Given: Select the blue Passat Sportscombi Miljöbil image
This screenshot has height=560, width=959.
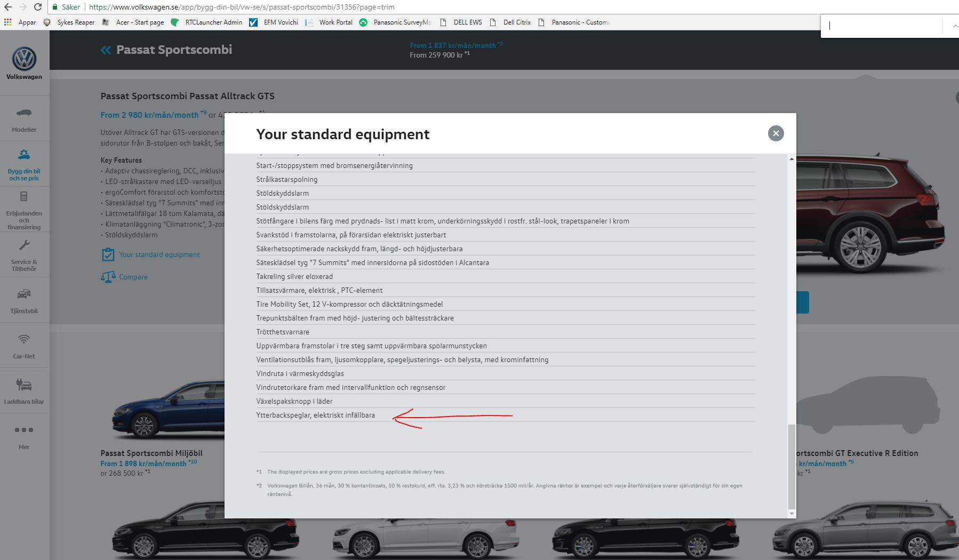Looking at the screenshot, I should tap(167, 410).
